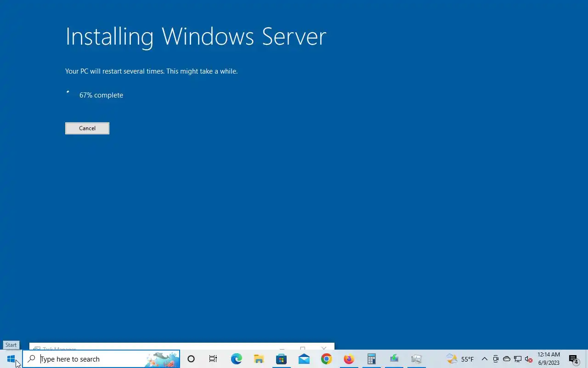
Task: Click the magnifier icon in the search box
Action: tap(32, 359)
